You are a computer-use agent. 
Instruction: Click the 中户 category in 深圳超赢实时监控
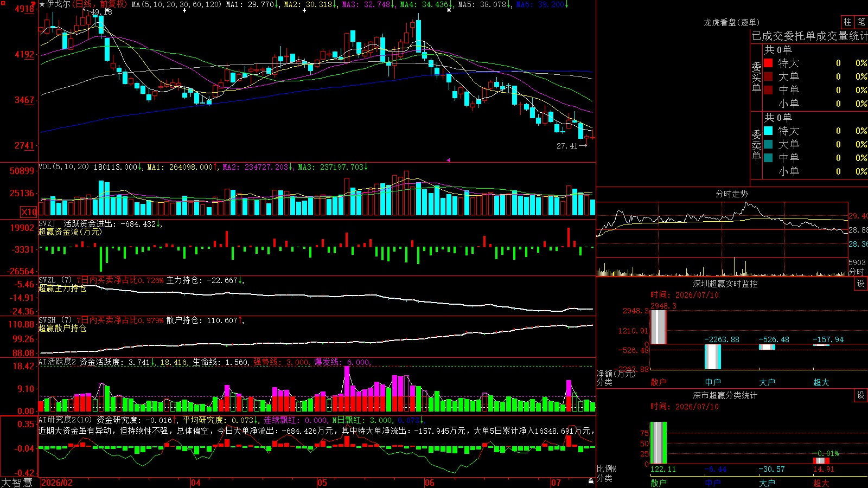(713, 382)
